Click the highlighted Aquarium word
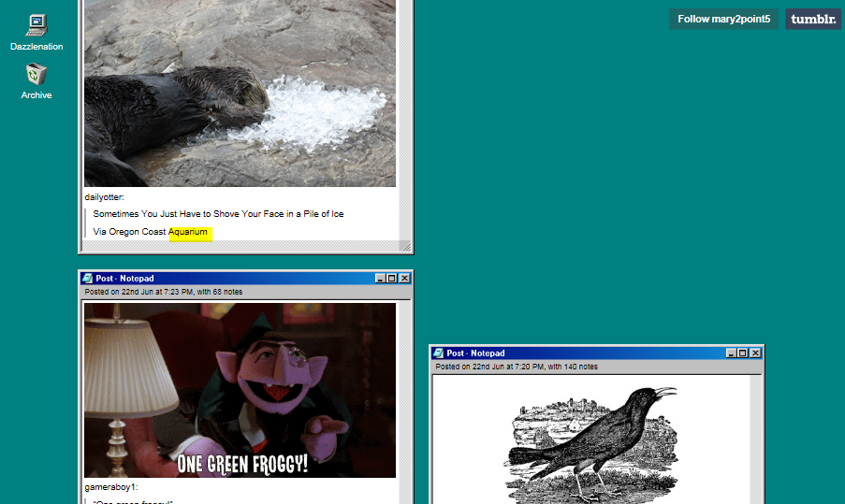Image resolution: width=845 pixels, height=504 pixels. click(x=188, y=232)
